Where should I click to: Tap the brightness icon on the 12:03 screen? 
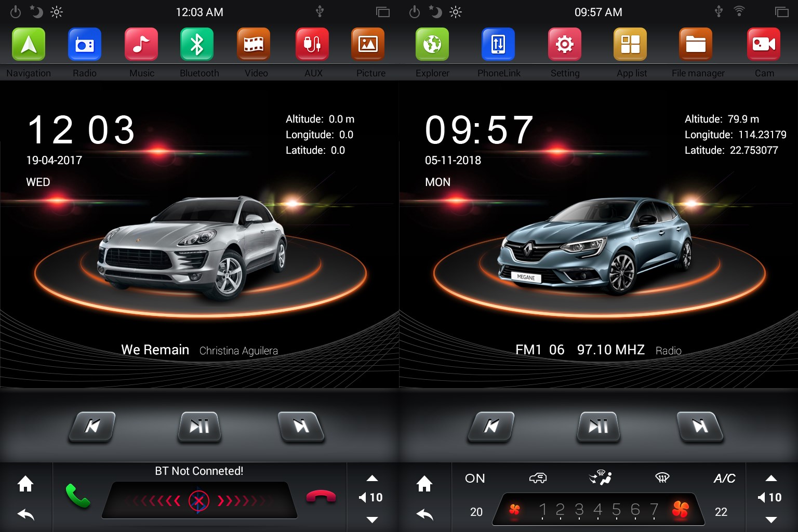point(57,12)
